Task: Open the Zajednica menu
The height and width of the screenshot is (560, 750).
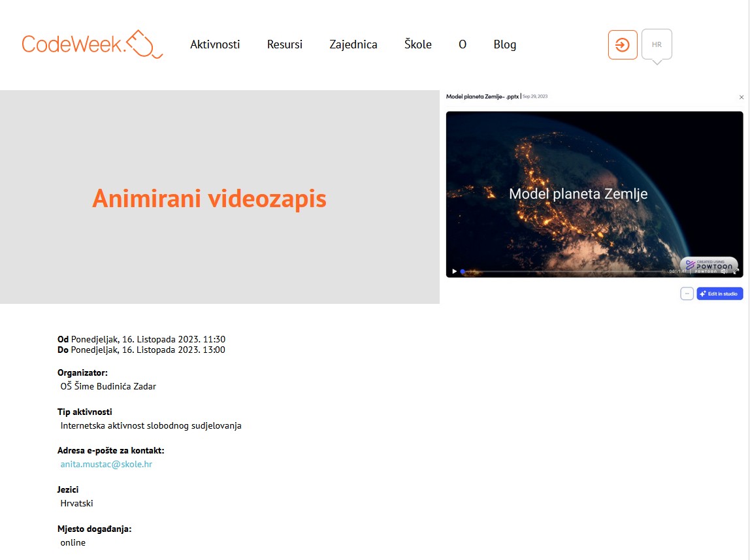Action: 353,44
